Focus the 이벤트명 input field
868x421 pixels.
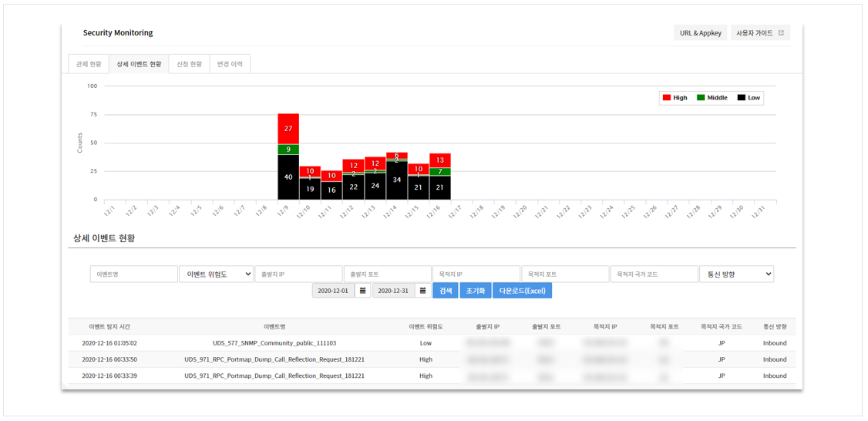pos(133,274)
